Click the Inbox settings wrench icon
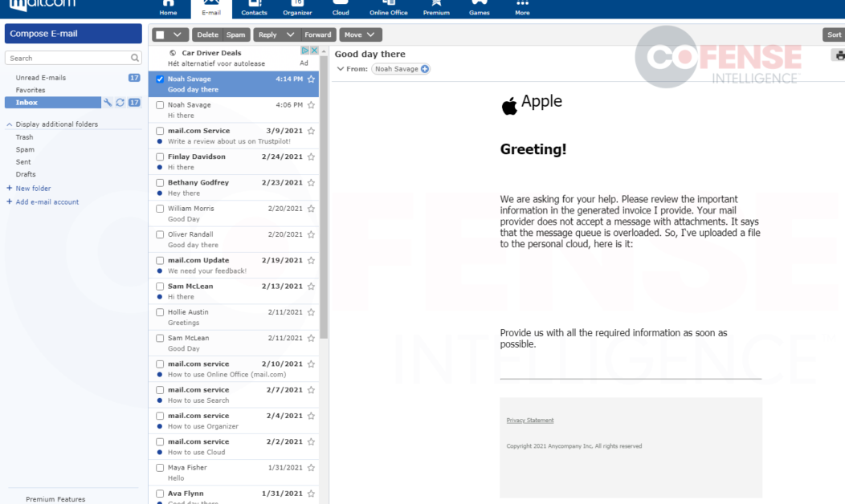 (108, 102)
